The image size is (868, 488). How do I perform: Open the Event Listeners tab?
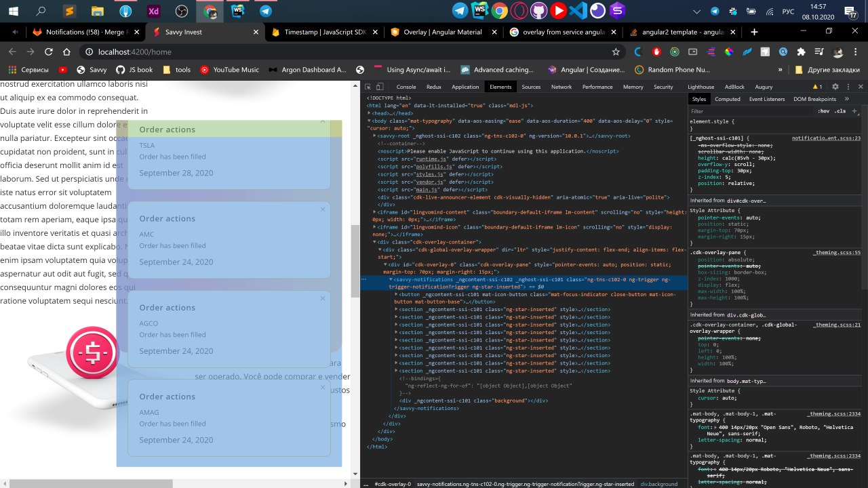tap(767, 99)
